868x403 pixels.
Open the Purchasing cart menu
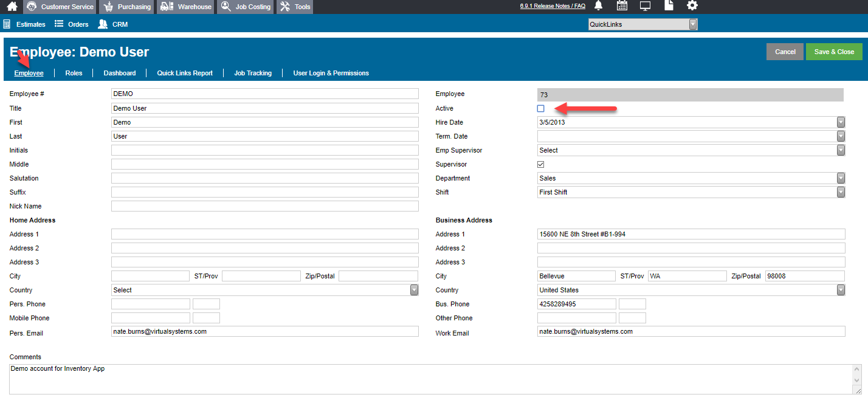point(126,7)
